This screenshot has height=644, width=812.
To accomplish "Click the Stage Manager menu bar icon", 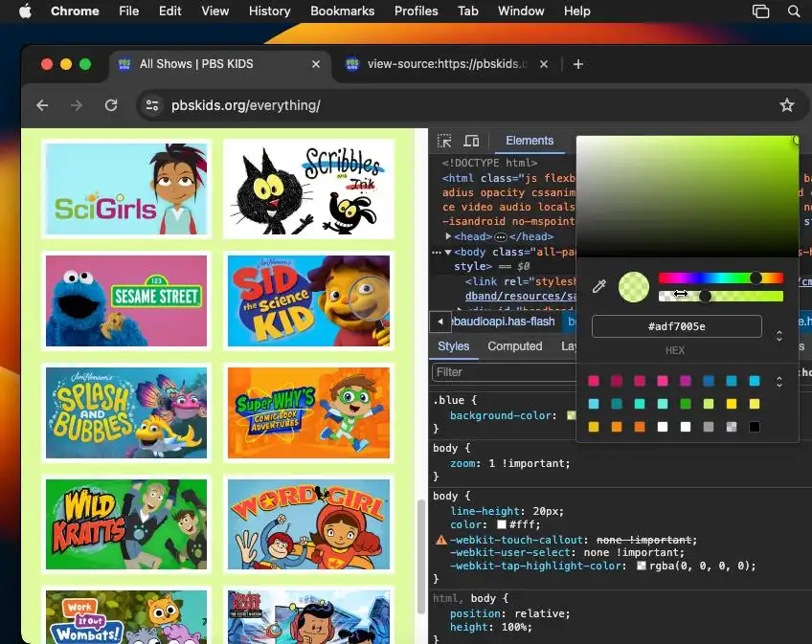I will pyautogui.click(x=760, y=11).
